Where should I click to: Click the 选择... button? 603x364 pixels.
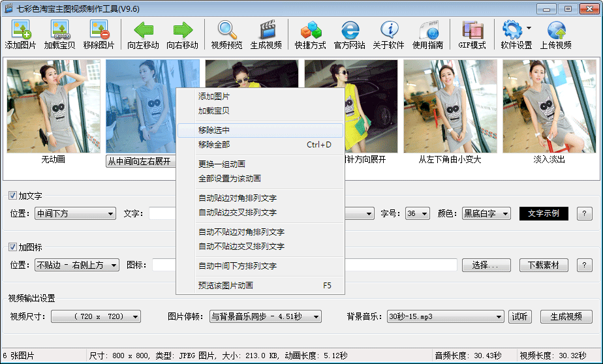coord(486,265)
